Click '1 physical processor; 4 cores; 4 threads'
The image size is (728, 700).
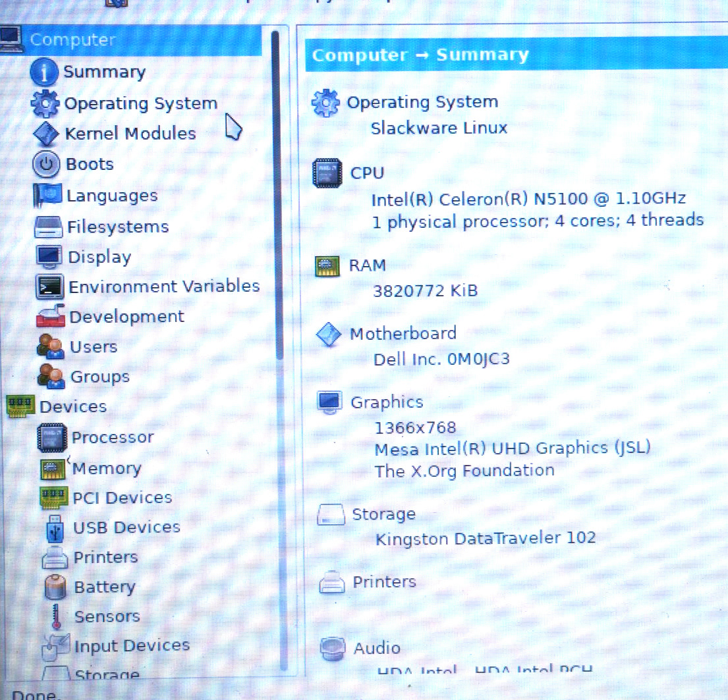pyautogui.click(x=538, y=221)
